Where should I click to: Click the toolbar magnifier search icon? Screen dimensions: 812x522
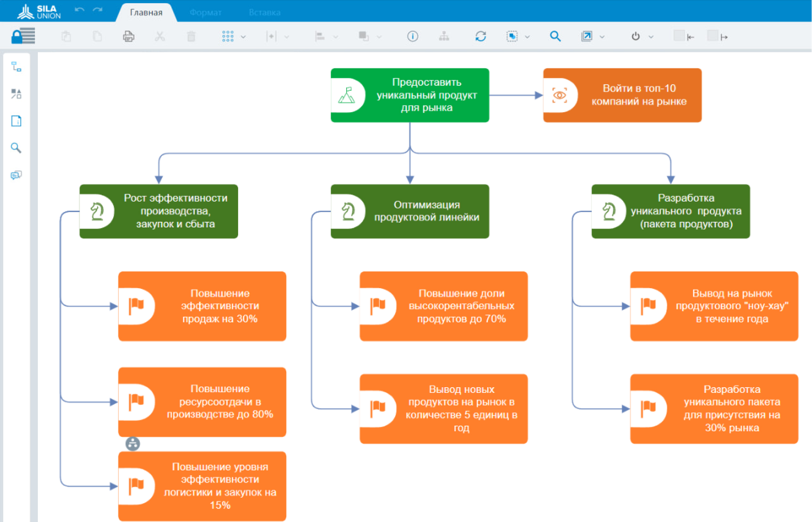555,36
